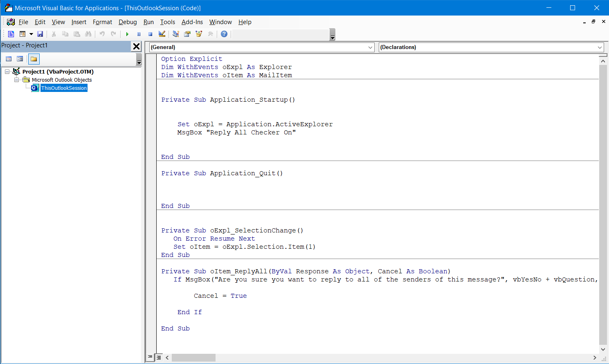Paste clipboard icon
609x364 pixels.
[x=76, y=34]
